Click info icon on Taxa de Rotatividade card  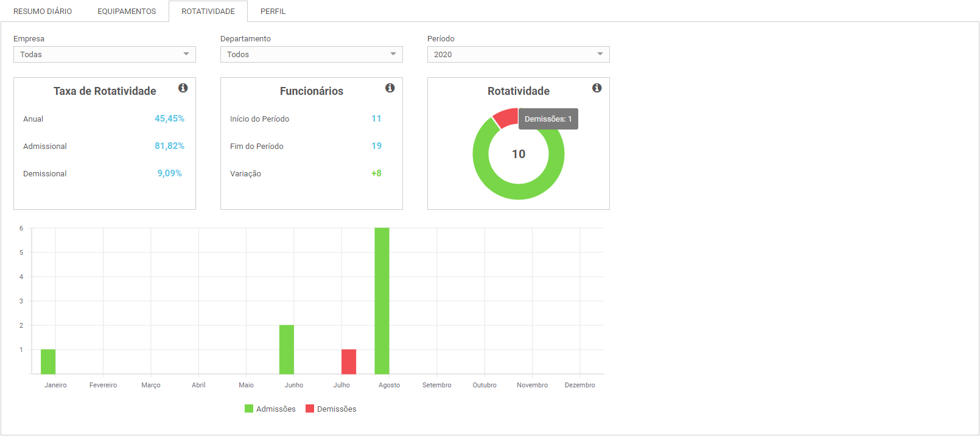pyautogui.click(x=183, y=88)
